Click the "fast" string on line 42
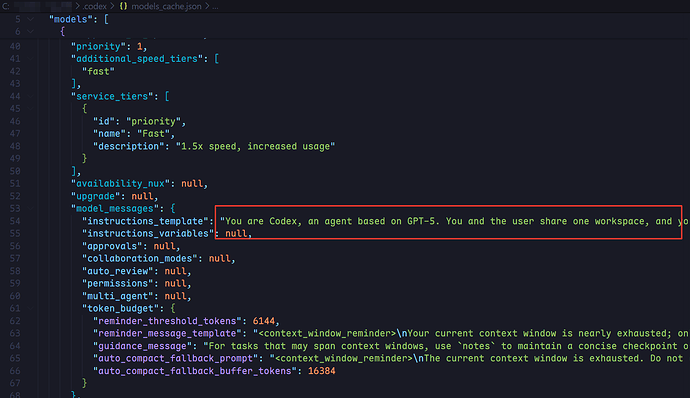This screenshot has height=398, width=690. tap(98, 71)
